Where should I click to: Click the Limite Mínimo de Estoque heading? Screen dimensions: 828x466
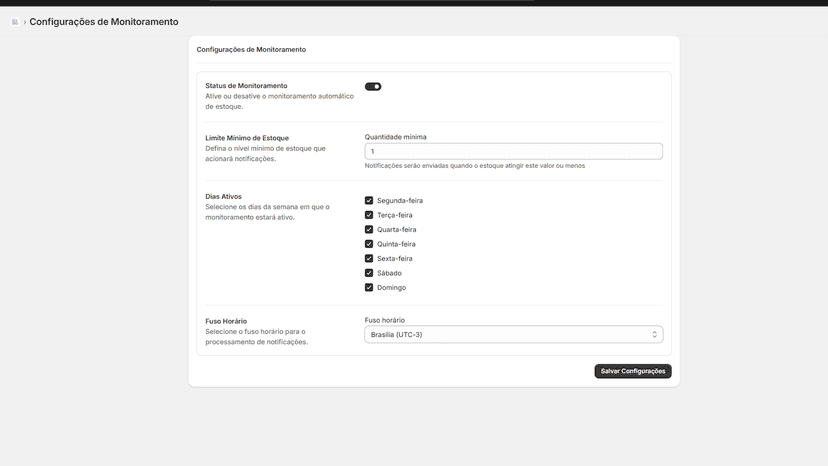click(x=247, y=138)
